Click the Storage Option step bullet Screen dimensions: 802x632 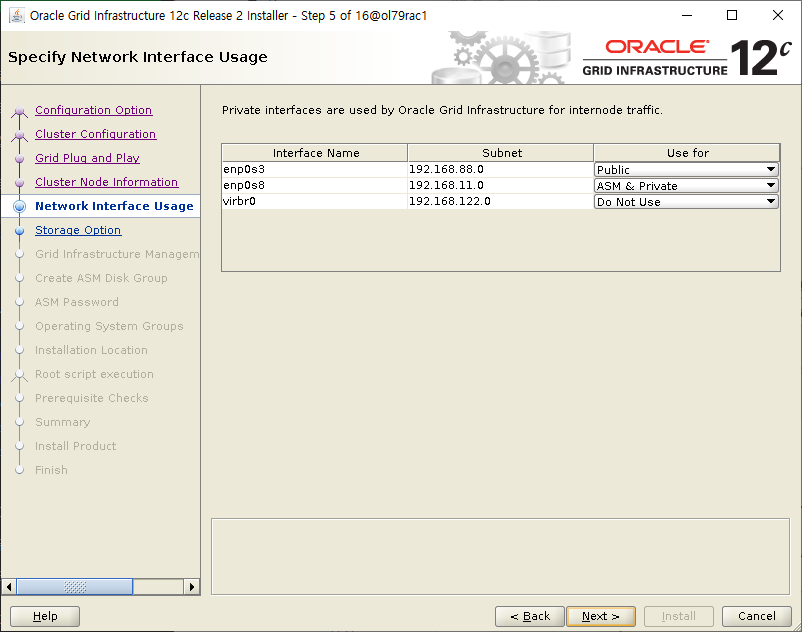point(19,231)
